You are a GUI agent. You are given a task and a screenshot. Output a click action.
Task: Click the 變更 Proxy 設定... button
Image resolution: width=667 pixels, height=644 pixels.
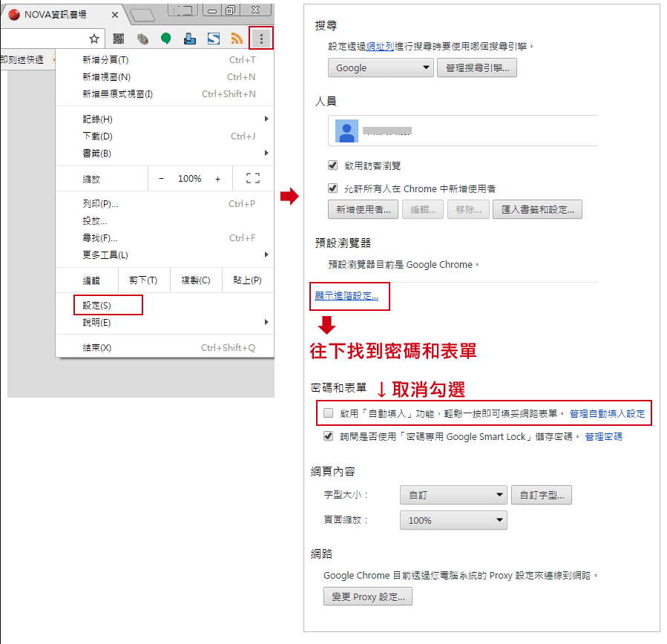[x=368, y=597]
